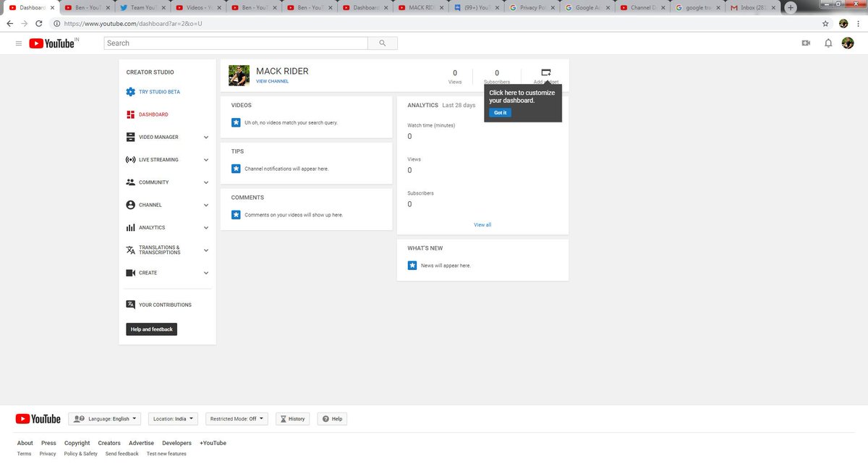
Task: Click View all in Analytics widget
Action: point(482,225)
